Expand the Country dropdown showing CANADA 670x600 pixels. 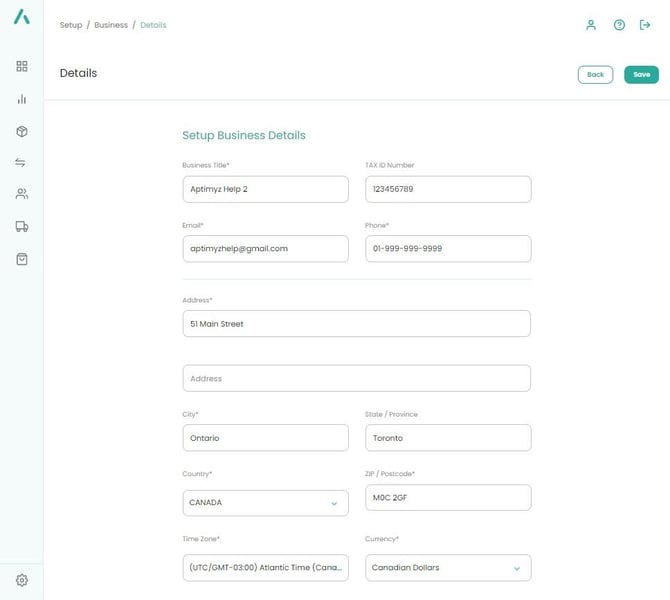coord(265,503)
